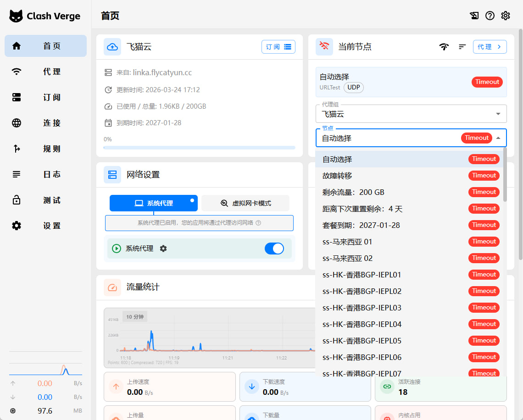
Task: Click the lightweight mode icon in top bar
Action: coord(474,16)
